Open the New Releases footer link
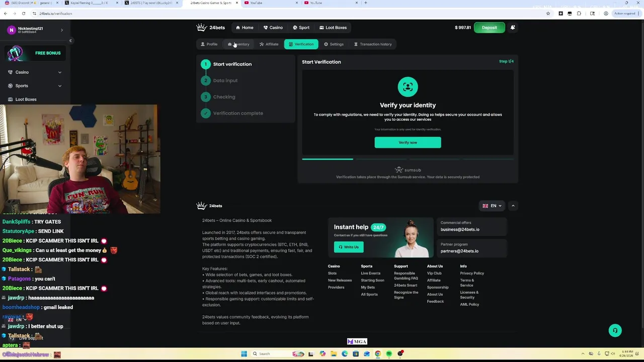The width and height of the screenshot is (644, 362). pos(340,281)
